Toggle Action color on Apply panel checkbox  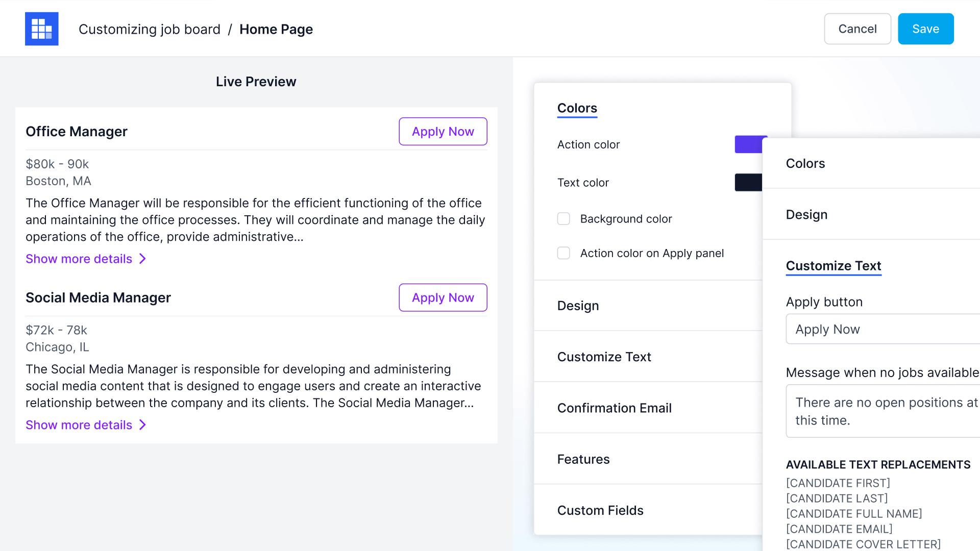click(x=563, y=253)
